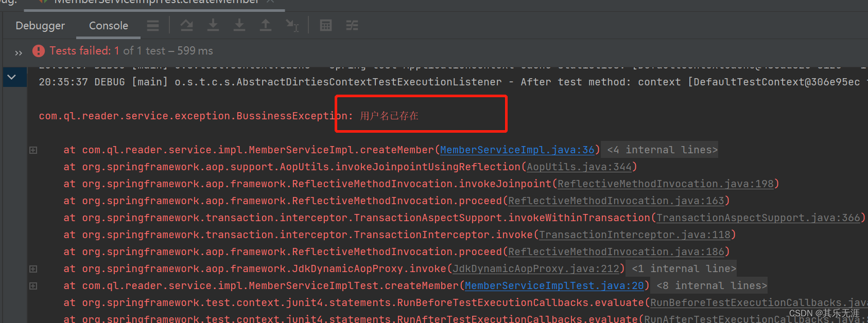Open the ReflectiveMethodInvocation.java:163 link

616,201
